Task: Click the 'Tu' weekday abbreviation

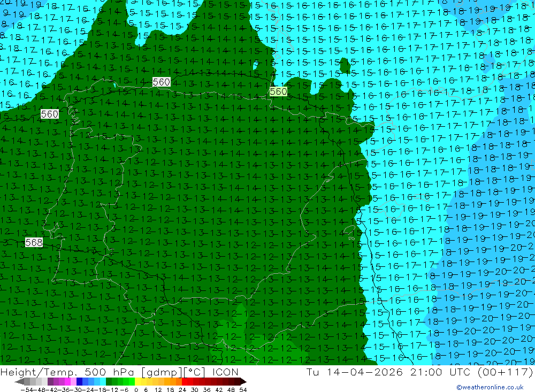Action: pos(312,372)
